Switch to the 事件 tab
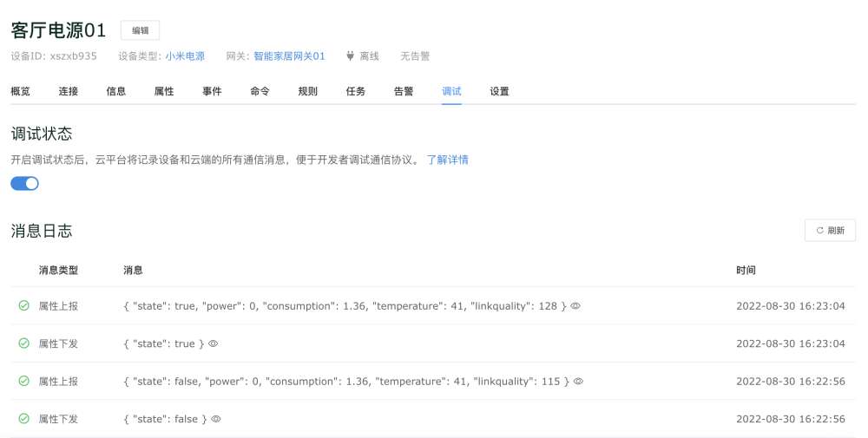868x438 pixels. click(x=212, y=91)
